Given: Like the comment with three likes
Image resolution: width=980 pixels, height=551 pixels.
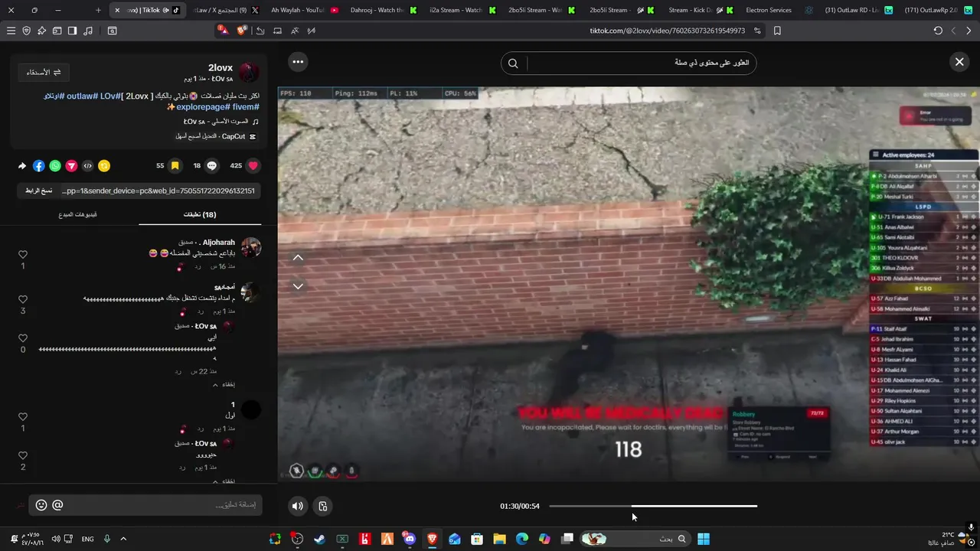Looking at the screenshot, I should 23,299.
